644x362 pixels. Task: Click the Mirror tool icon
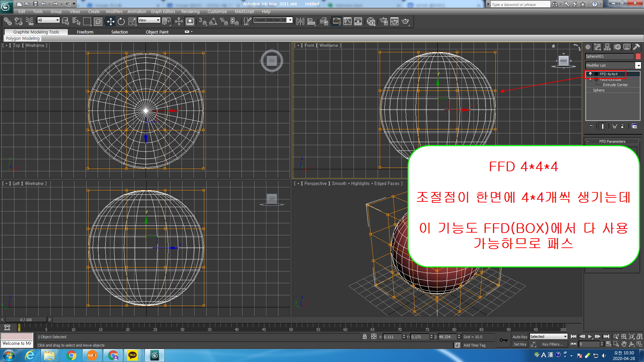point(300,21)
